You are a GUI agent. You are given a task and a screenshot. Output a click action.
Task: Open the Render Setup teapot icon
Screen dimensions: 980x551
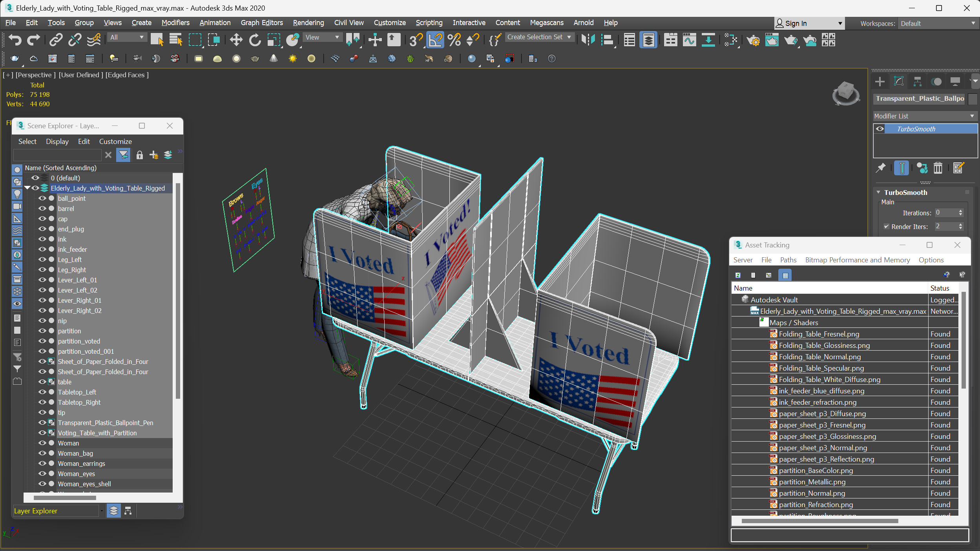pos(753,40)
